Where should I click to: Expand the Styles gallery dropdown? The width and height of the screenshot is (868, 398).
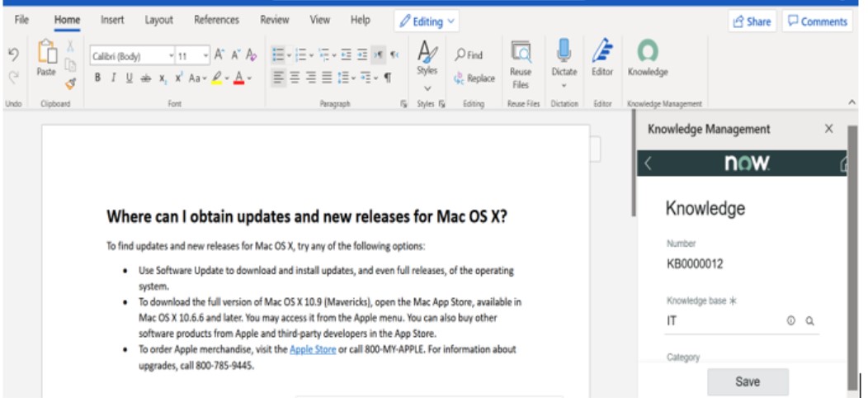click(x=427, y=88)
